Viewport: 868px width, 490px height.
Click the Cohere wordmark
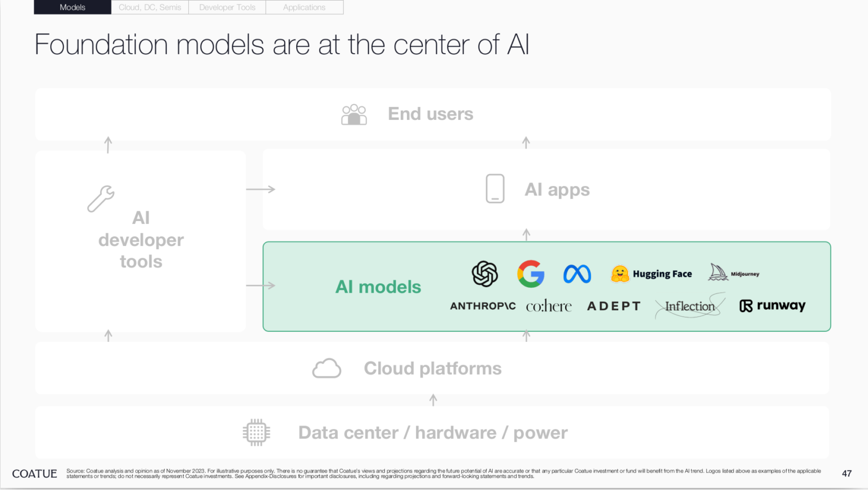(x=549, y=306)
